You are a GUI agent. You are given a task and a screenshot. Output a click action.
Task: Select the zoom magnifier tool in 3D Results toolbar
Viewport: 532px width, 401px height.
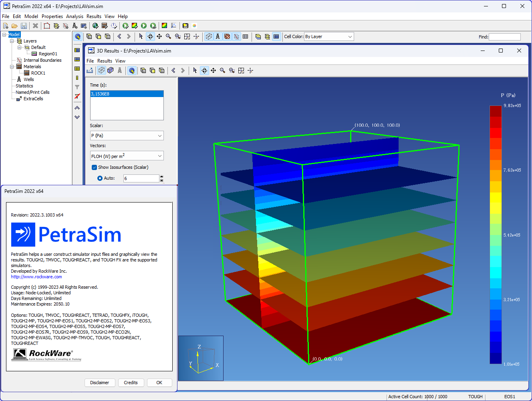pos(222,71)
